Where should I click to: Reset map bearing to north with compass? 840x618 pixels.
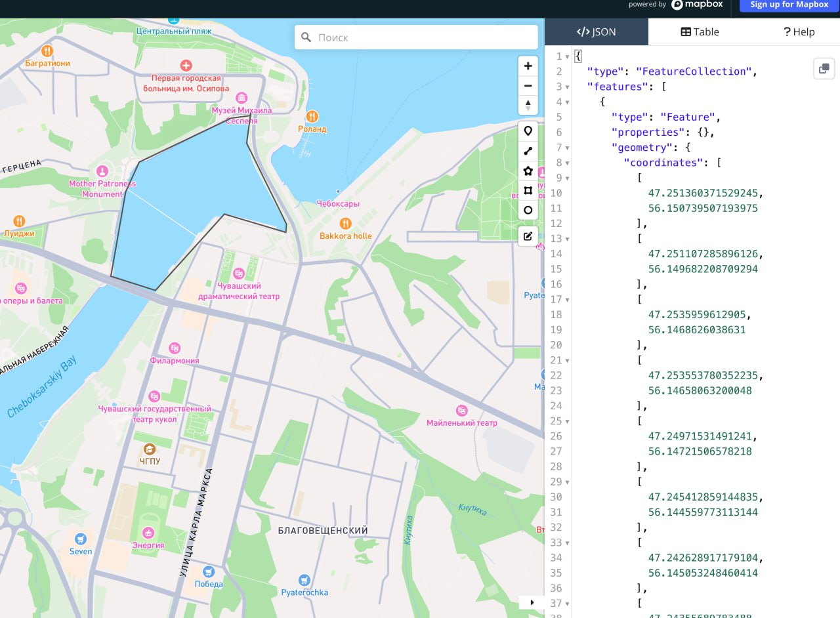click(528, 105)
